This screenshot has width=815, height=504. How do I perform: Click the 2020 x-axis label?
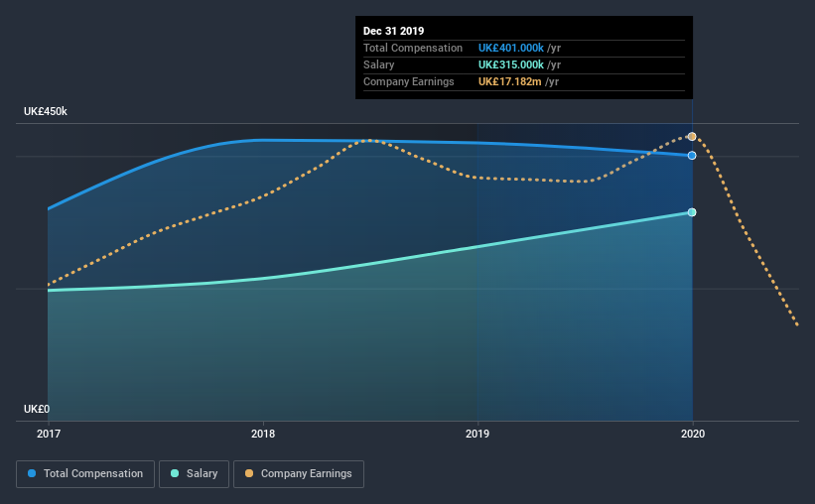pos(692,434)
